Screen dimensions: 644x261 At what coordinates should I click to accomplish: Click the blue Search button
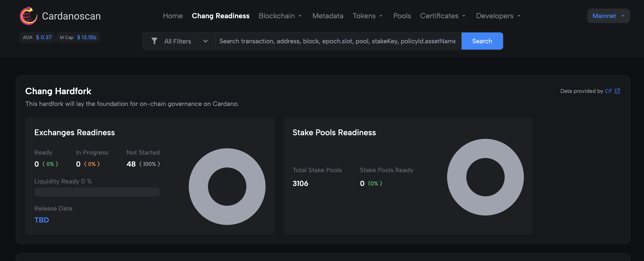[x=482, y=41]
